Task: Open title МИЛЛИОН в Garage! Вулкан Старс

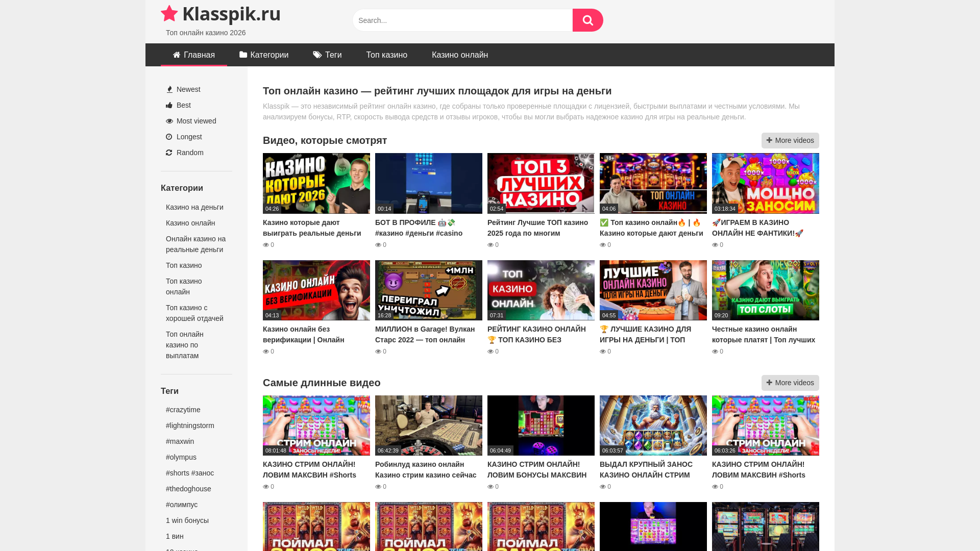Action: click(x=425, y=335)
